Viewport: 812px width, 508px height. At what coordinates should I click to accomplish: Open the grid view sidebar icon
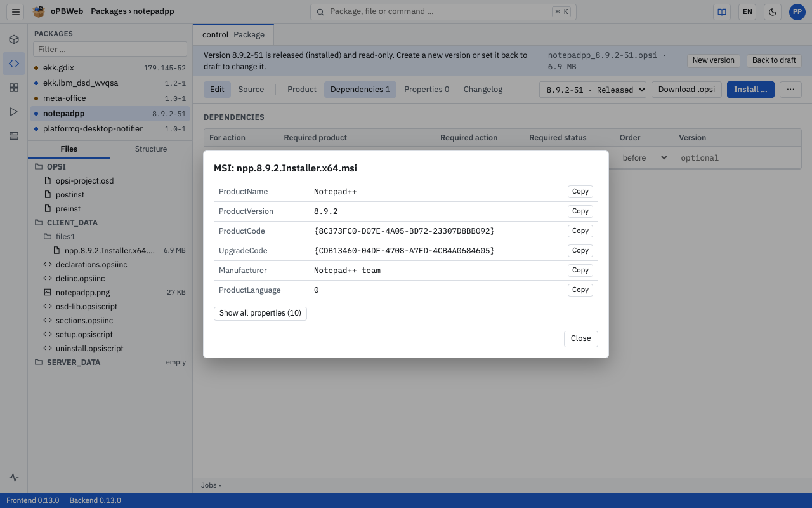point(14,88)
